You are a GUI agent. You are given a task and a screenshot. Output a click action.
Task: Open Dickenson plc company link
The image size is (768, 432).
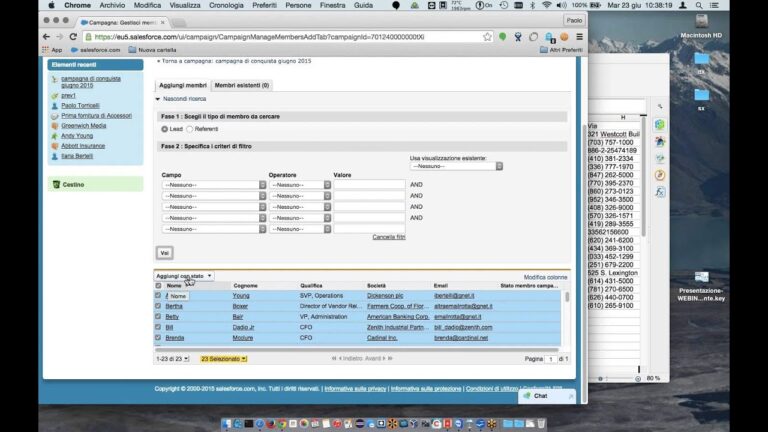point(385,296)
